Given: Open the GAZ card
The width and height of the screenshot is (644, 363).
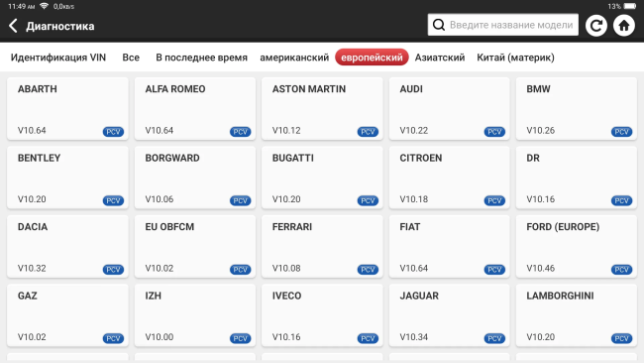Looking at the screenshot, I should [67, 315].
